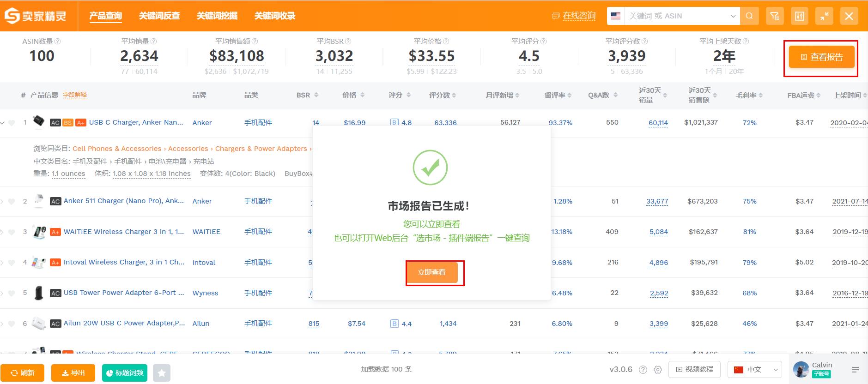Open the Cell Phones & Accessories category link
The height and width of the screenshot is (384, 868).
point(117,149)
